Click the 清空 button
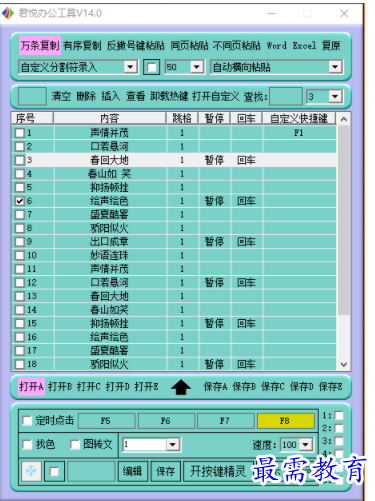The height and width of the screenshot is (501, 375). 61,97
